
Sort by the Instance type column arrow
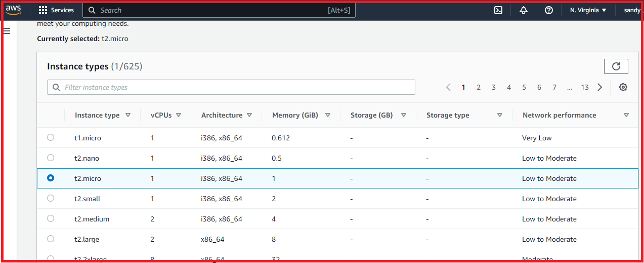pyautogui.click(x=128, y=115)
